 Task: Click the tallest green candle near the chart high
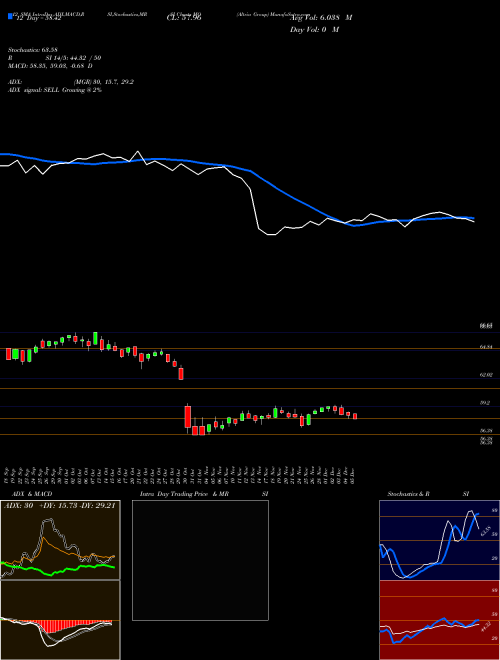[x=96, y=338]
